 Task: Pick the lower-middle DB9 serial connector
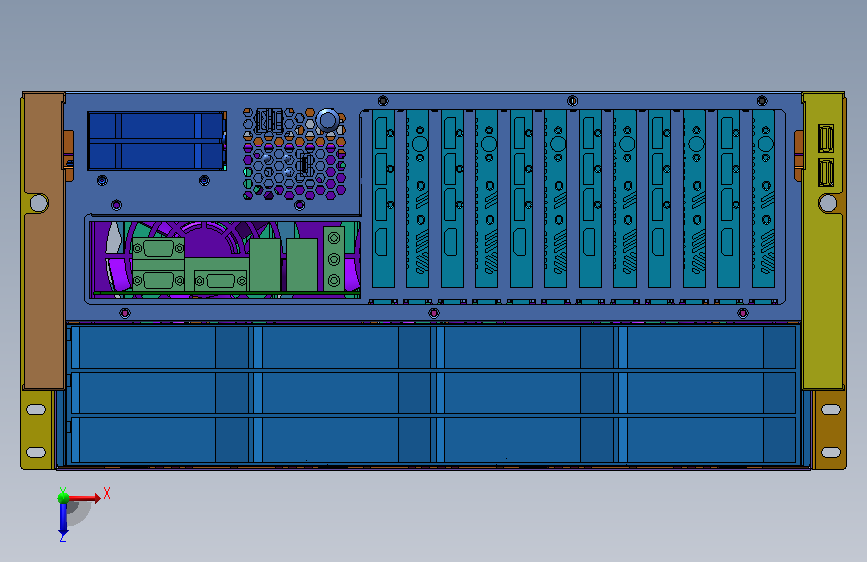pyautogui.click(x=221, y=281)
